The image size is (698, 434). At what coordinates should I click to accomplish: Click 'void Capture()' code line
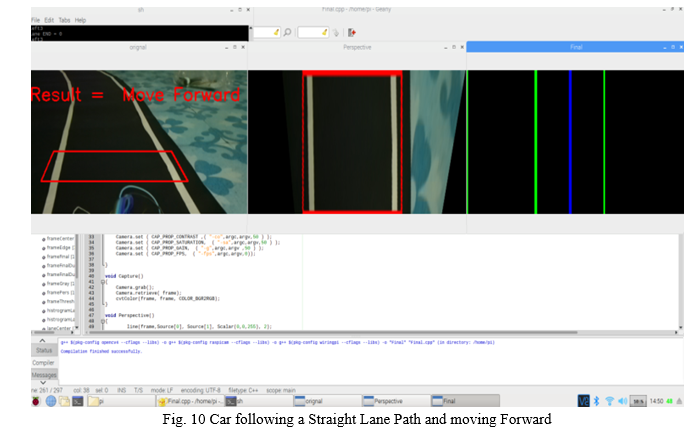coord(124,276)
